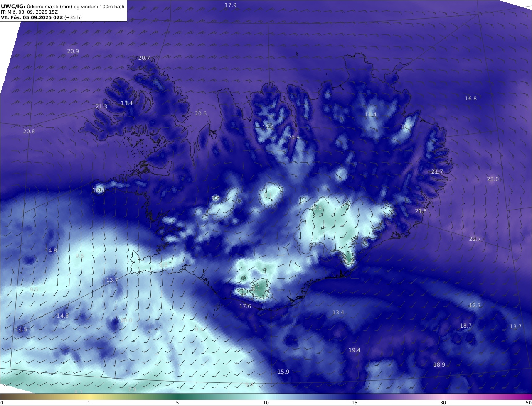The height and width of the screenshot is (406, 532).
Task: Click the 22.7 value label
Action: pos(475,239)
